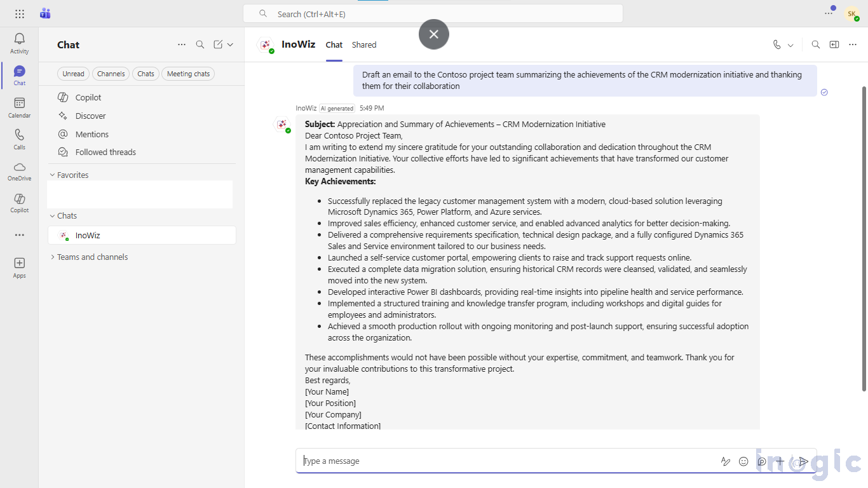Toggle the Channels filter
This screenshot has height=488, width=868.
111,73
